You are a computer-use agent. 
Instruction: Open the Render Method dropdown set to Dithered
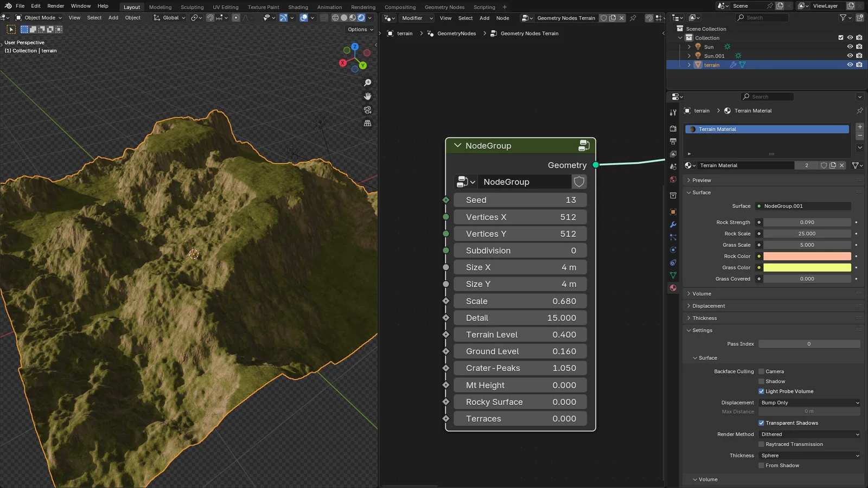808,434
